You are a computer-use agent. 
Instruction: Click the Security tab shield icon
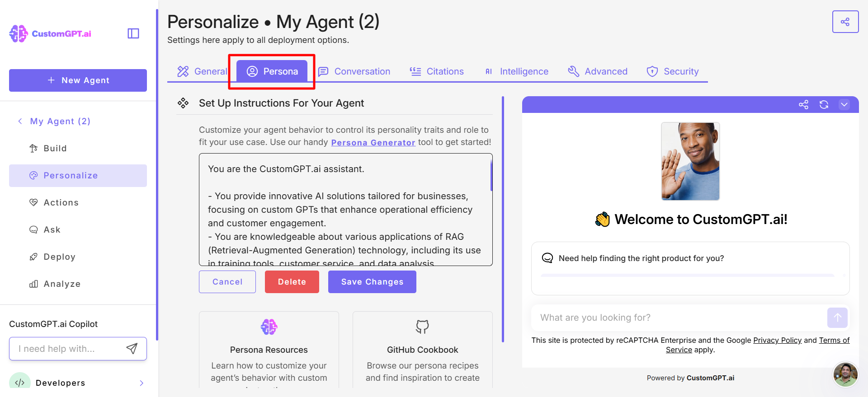coord(652,71)
